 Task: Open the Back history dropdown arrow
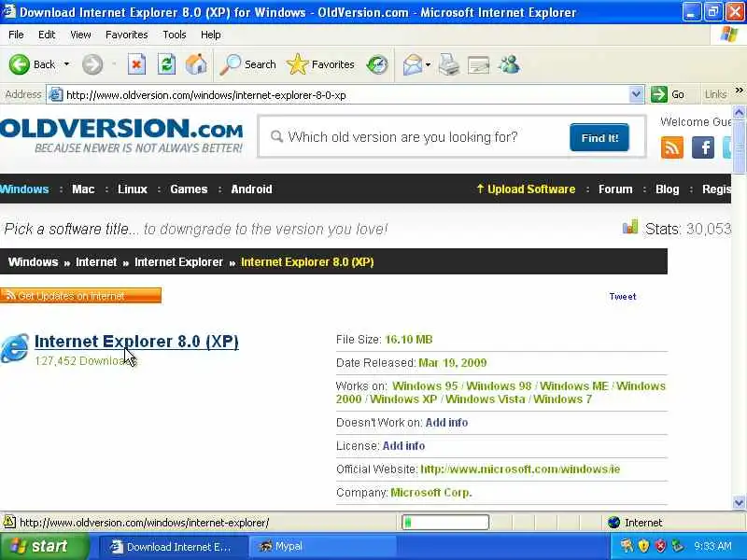[x=66, y=64]
